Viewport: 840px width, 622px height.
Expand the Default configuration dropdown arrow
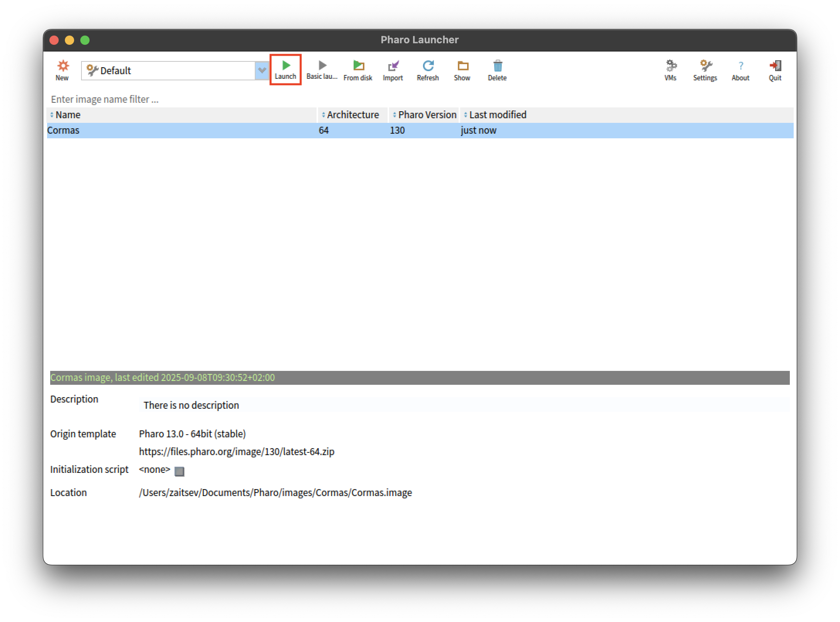click(x=262, y=71)
